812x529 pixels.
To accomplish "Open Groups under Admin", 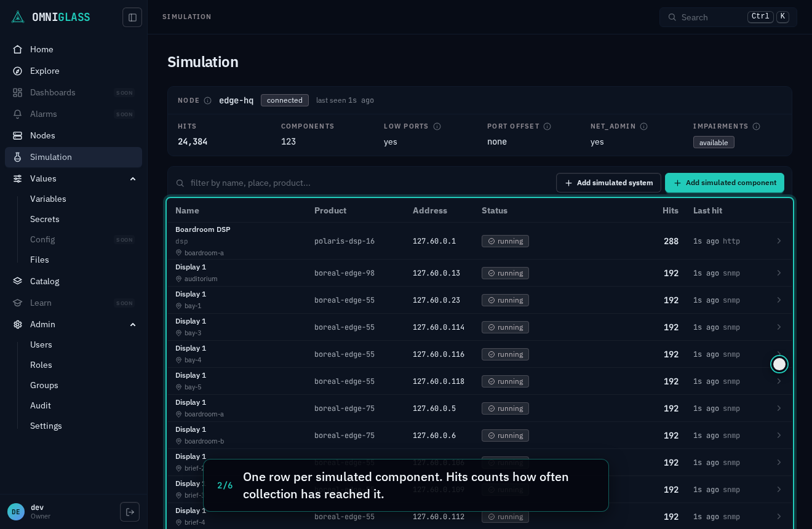I will 44,385.
